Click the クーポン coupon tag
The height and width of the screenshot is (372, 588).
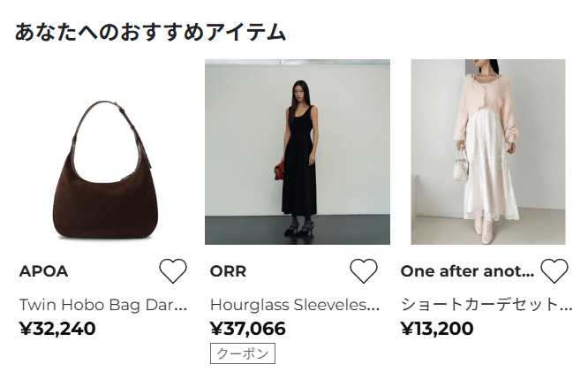tap(243, 353)
